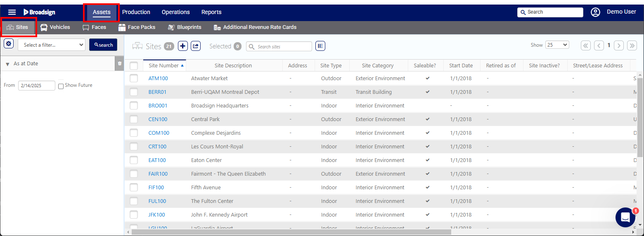Open the BERR01 site link
The width and height of the screenshot is (644, 236).
click(x=157, y=92)
